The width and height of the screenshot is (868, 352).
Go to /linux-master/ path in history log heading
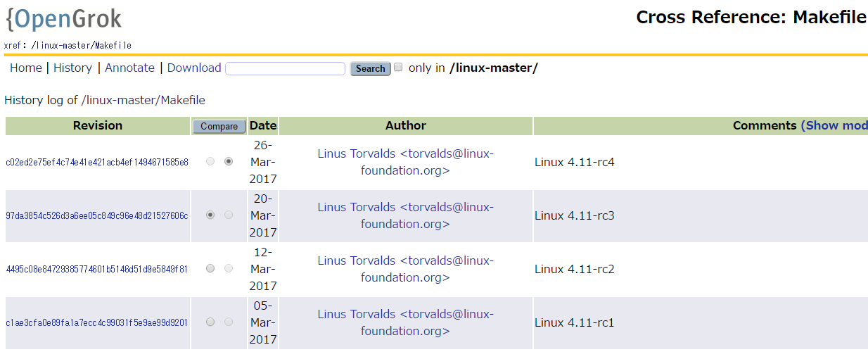click(121, 100)
